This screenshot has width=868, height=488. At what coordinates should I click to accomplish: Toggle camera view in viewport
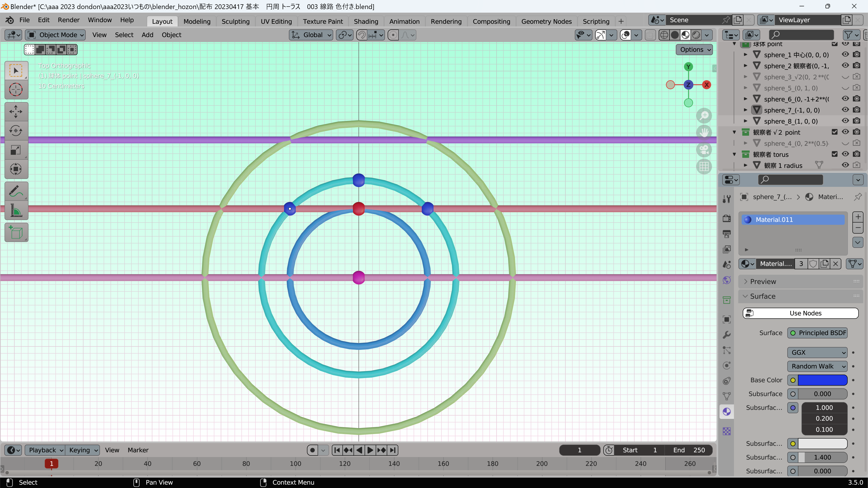coord(704,150)
